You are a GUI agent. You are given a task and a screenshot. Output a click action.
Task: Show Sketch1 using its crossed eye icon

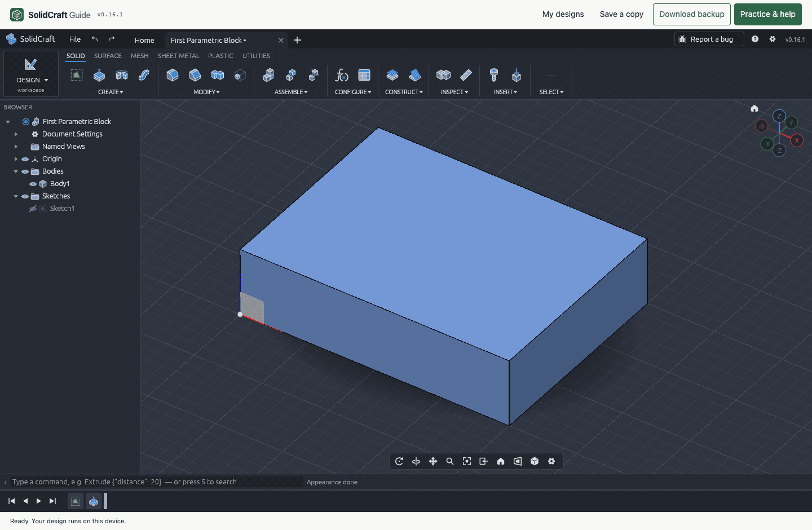coord(33,209)
